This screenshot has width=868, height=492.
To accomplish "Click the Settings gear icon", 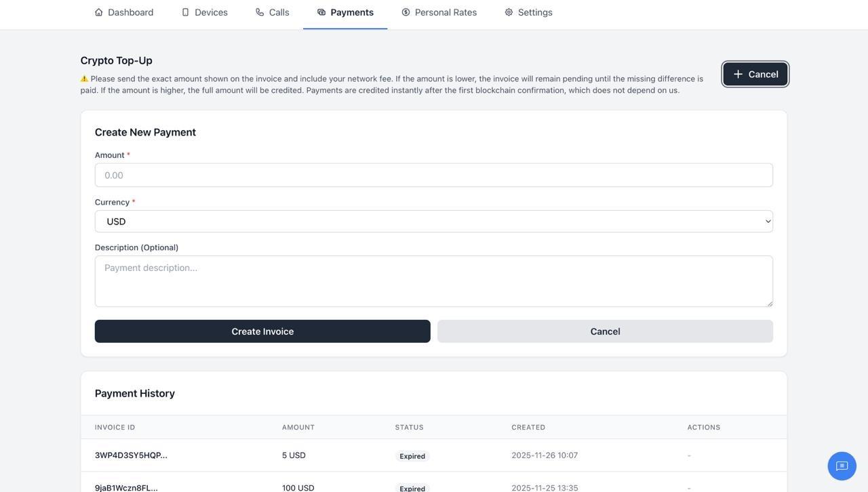I will (x=509, y=12).
